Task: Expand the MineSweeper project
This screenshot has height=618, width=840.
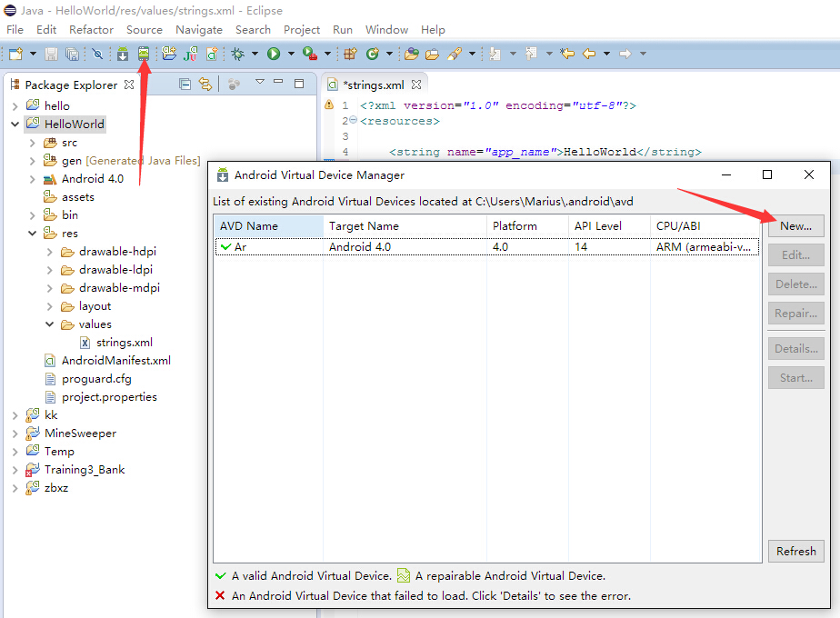Action: pyautogui.click(x=15, y=434)
